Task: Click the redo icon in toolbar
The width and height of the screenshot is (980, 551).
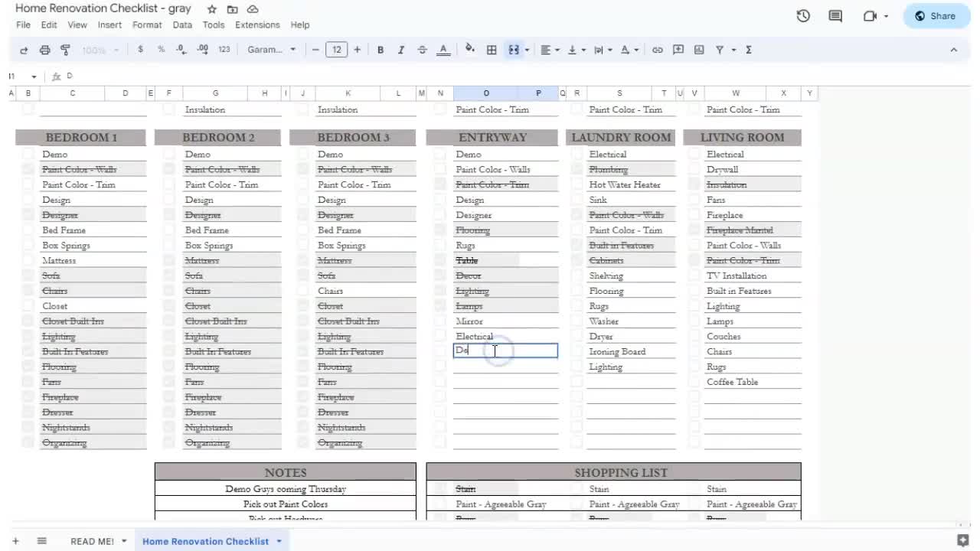Action: coord(24,50)
